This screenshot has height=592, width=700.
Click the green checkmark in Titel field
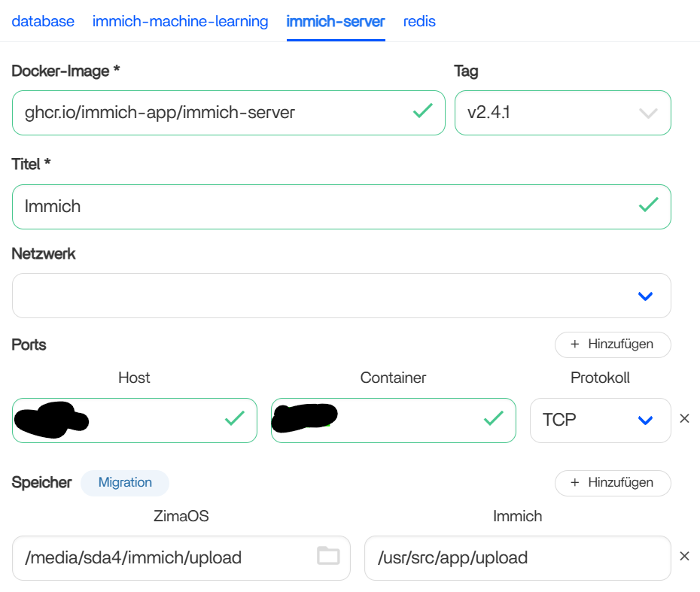(x=648, y=205)
